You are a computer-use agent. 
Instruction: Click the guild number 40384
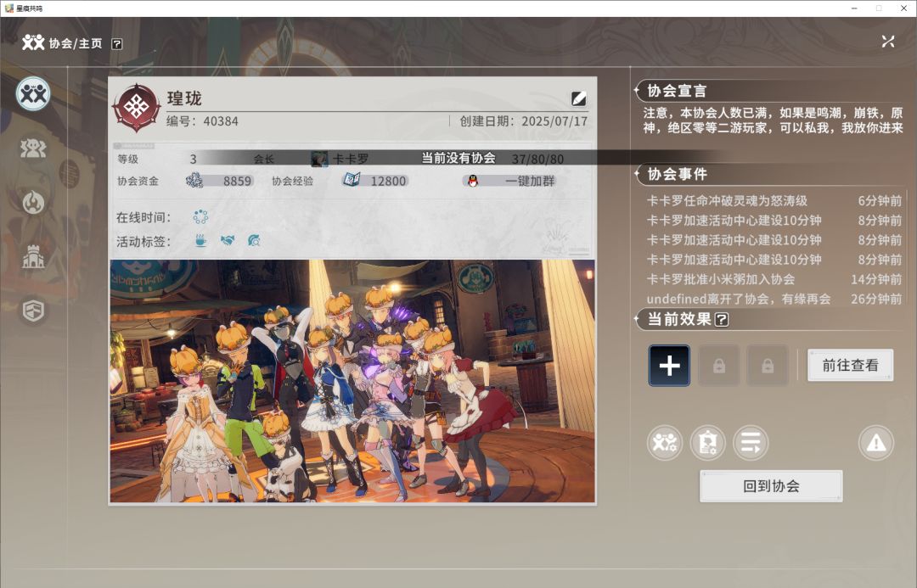tap(221, 121)
